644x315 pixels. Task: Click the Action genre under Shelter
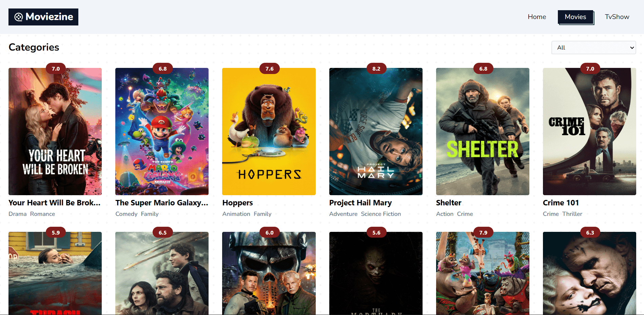click(x=445, y=214)
